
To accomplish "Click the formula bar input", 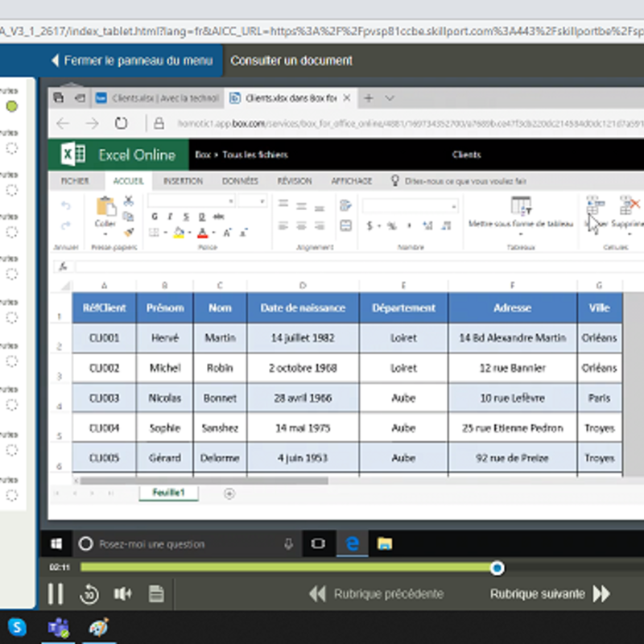I will pos(359,266).
